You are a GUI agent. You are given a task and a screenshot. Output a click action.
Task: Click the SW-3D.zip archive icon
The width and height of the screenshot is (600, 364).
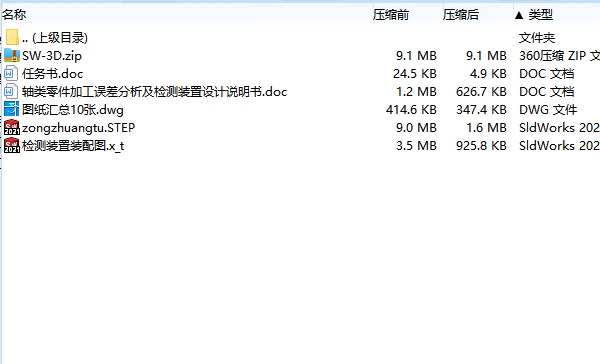tap(12, 55)
